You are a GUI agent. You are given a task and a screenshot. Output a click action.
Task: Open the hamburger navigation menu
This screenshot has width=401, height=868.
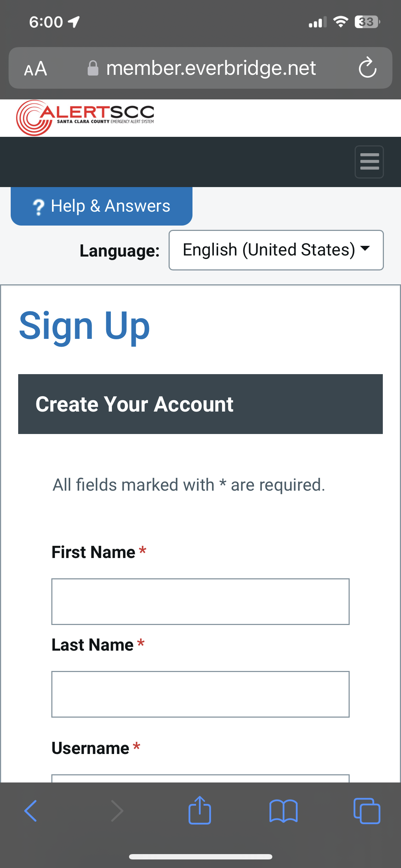369,161
